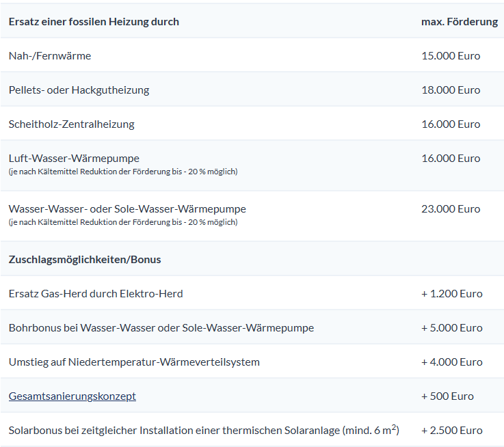Click the Zuschlagsmöglichkeiten/Bonus section header

(x=85, y=259)
